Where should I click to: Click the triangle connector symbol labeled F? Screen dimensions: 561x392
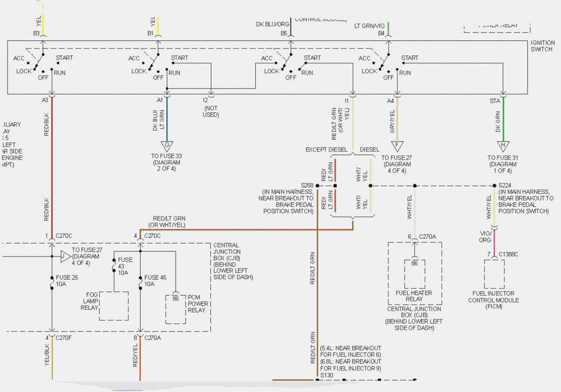coord(397,146)
